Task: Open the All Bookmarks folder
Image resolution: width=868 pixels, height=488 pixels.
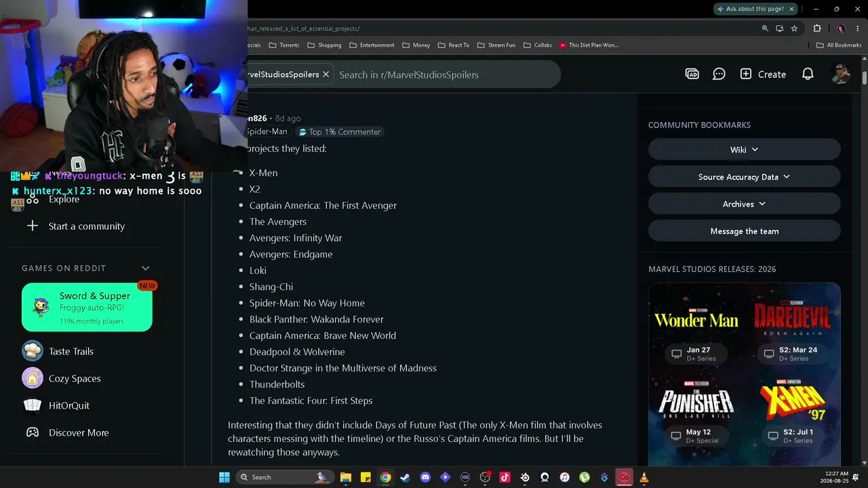Action: click(x=838, y=45)
